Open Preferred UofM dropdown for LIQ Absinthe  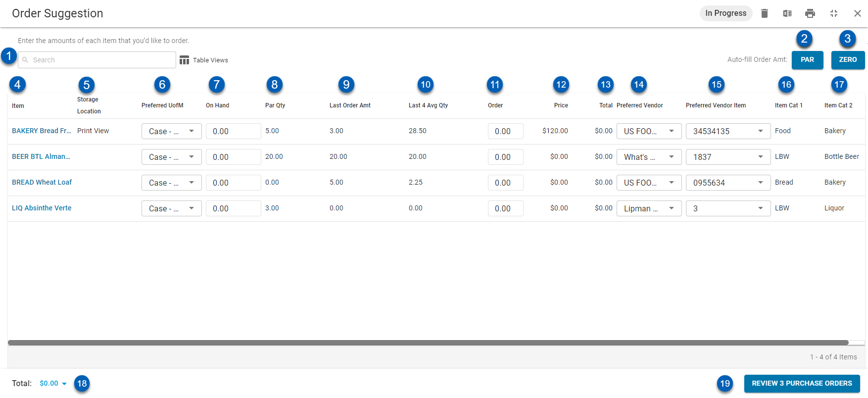point(171,208)
